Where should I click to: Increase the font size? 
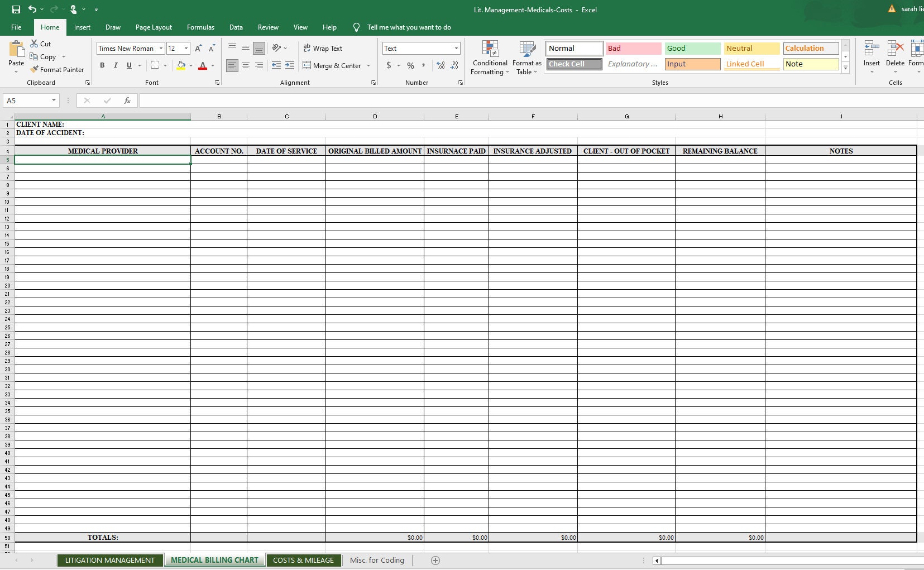(199, 48)
